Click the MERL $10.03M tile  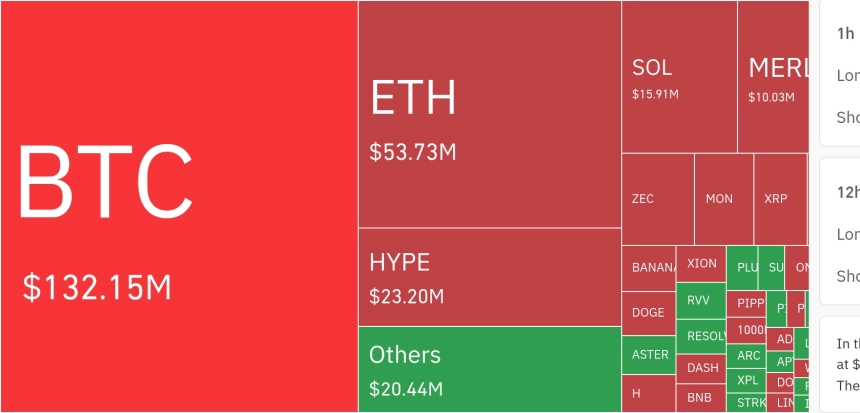pyautogui.click(x=772, y=77)
